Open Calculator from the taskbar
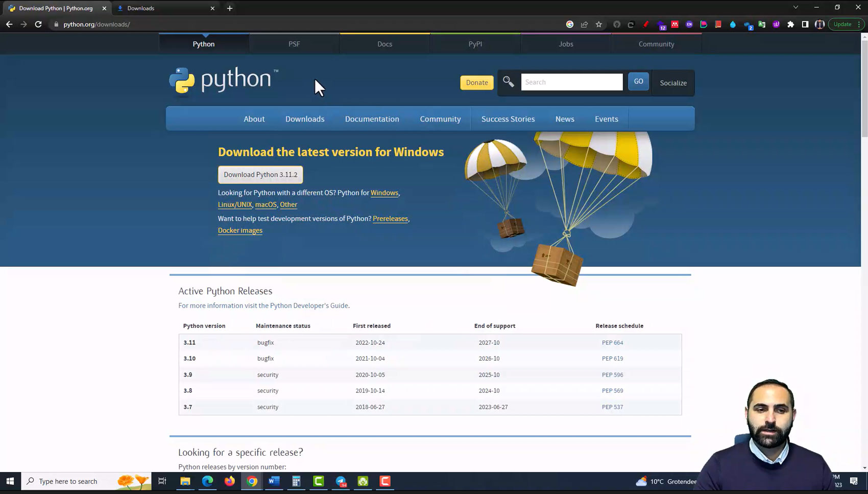 [x=296, y=481]
